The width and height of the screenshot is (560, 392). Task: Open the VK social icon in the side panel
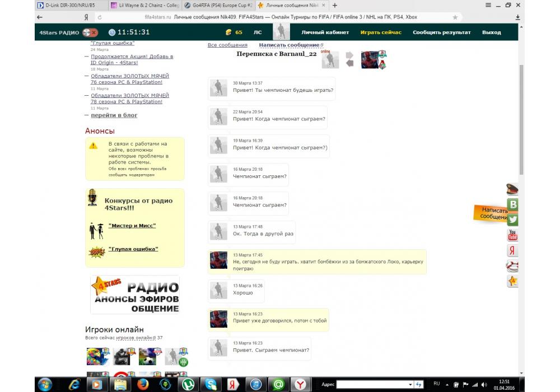(x=513, y=204)
